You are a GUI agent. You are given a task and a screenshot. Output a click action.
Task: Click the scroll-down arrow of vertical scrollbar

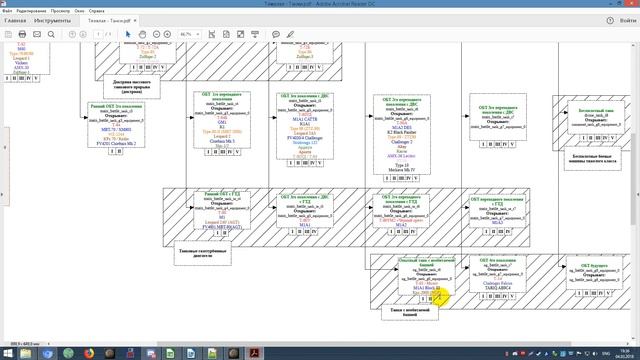tap(633, 339)
